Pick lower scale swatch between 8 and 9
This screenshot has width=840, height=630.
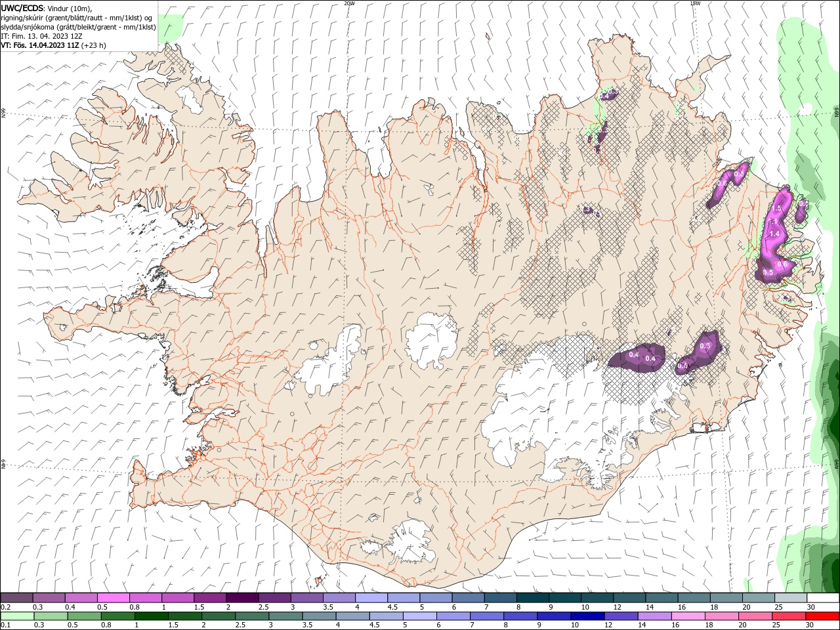520,616
